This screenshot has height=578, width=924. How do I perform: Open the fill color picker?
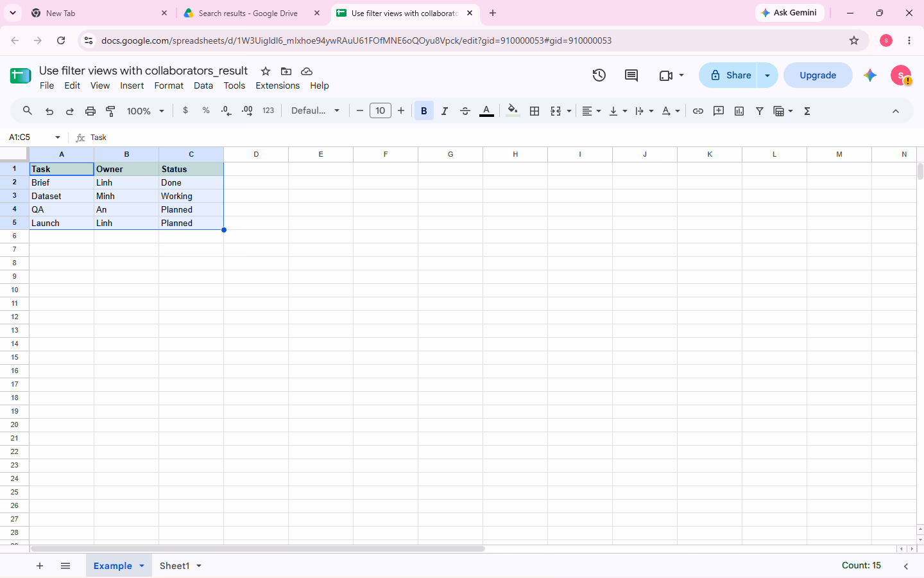point(512,111)
